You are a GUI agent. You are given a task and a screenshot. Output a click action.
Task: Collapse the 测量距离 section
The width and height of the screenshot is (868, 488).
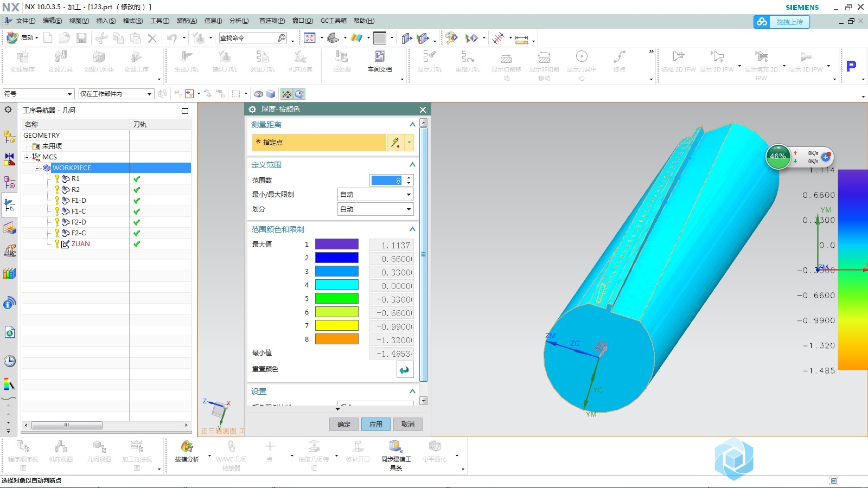[x=412, y=125]
